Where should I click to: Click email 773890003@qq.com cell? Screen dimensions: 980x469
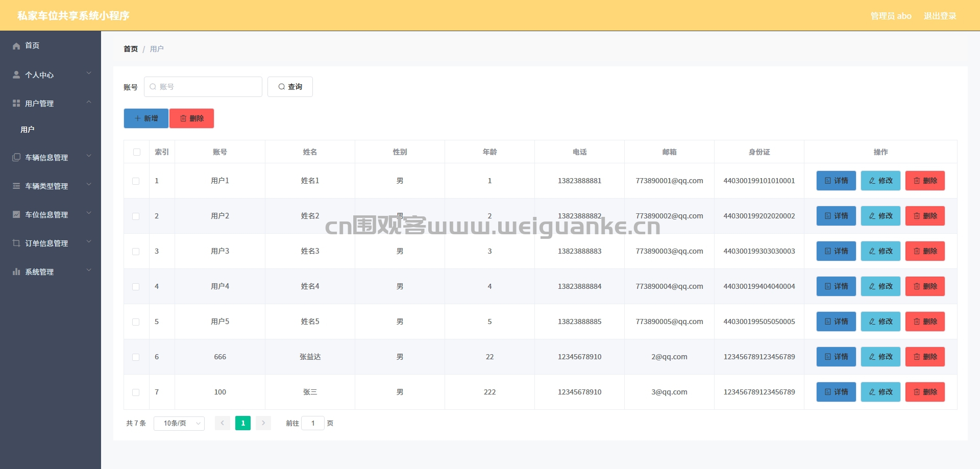(x=669, y=251)
